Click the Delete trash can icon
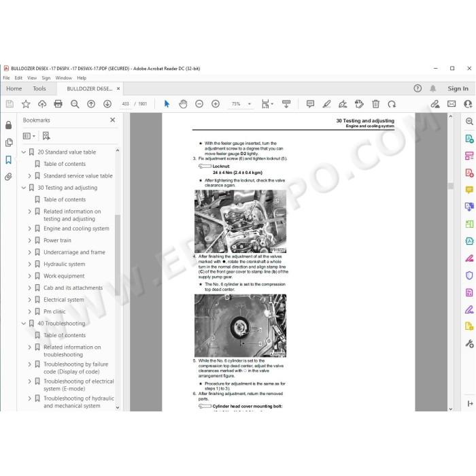Image resolution: width=476 pixels, height=476 pixels. click(376, 104)
